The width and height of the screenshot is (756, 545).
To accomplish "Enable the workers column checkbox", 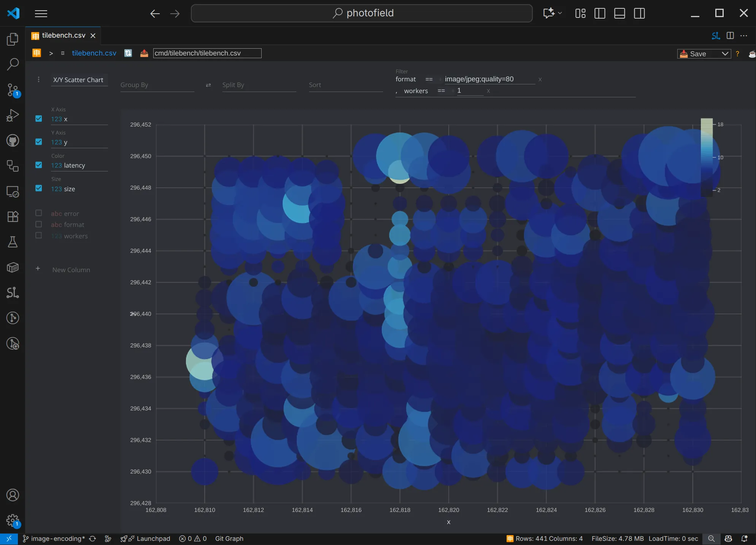I will click(38, 236).
